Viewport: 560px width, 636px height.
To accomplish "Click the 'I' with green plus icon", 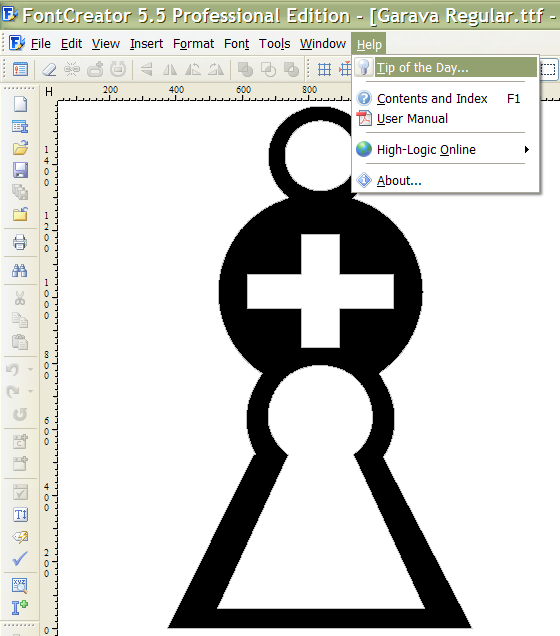I will click(x=20, y=608).
